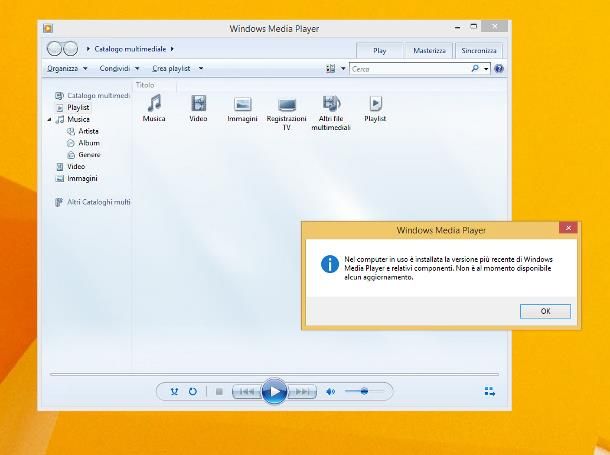Switch to the Masterizza tab

pyautogui.click(x=429, y=51)
